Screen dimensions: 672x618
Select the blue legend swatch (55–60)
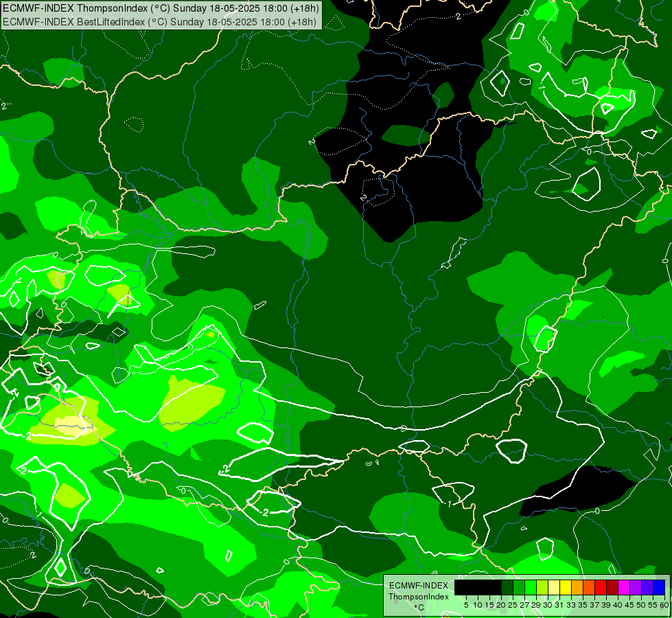point(659,587)
